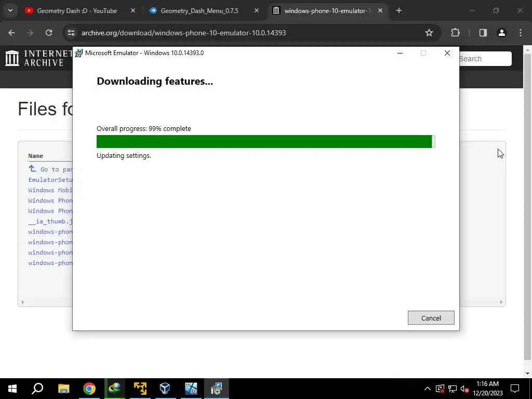Switch to Geometry_Dash_Menu_0.7.5 tab
532x399 pixels.
tap(199, 11)
